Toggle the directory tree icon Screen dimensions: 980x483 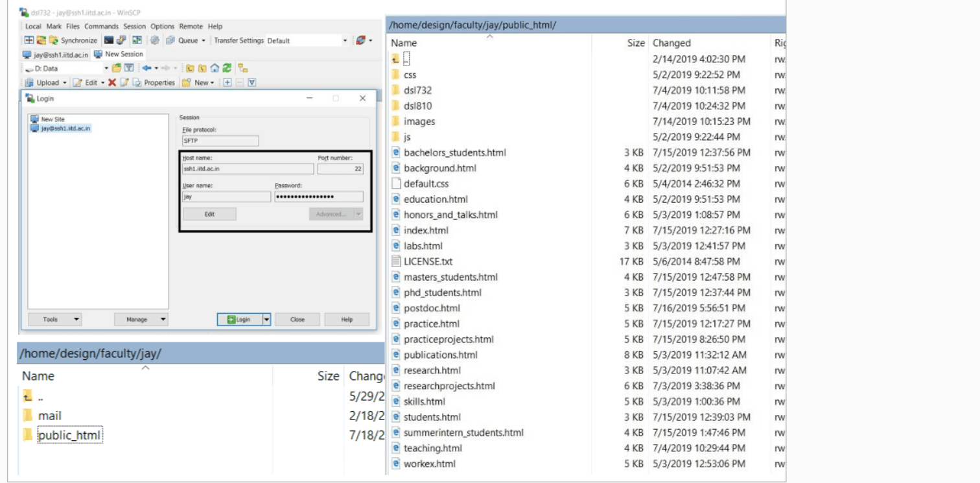[x=243, y=68]
